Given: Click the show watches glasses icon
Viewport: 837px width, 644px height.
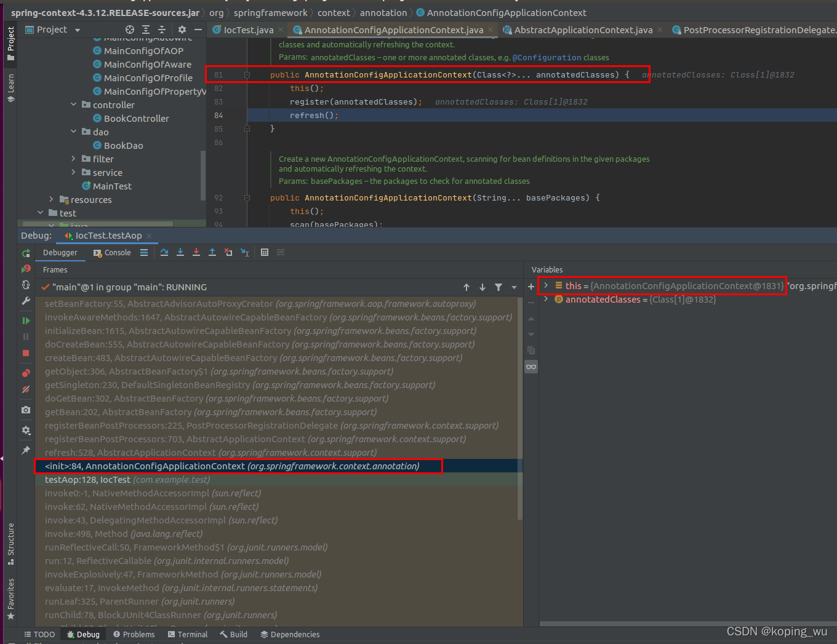Looking at the screenshot, I should point(531,367).
